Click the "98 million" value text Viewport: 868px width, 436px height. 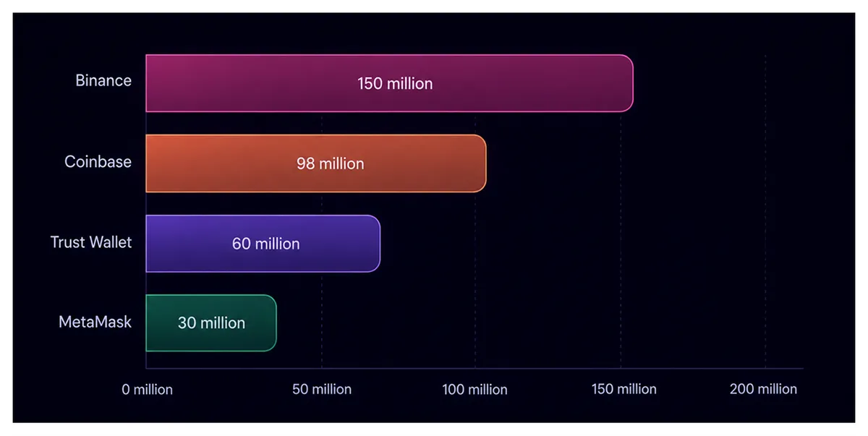pos(331,163)
